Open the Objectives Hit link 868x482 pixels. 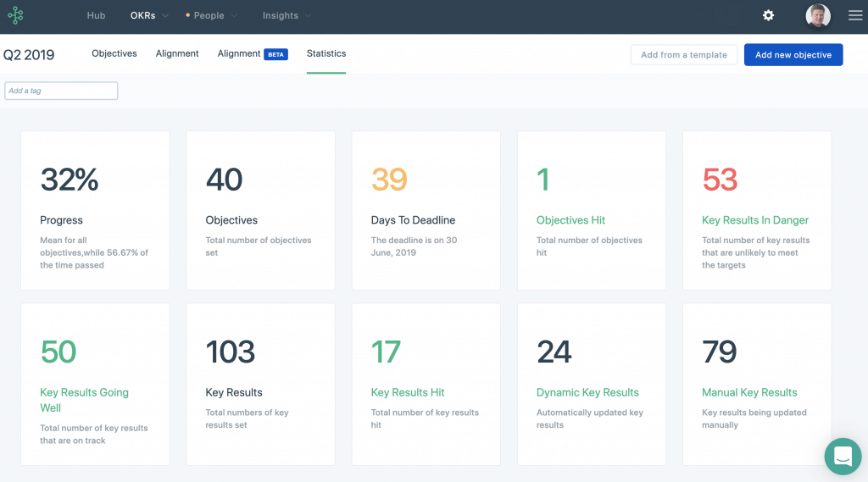(570, 220)
